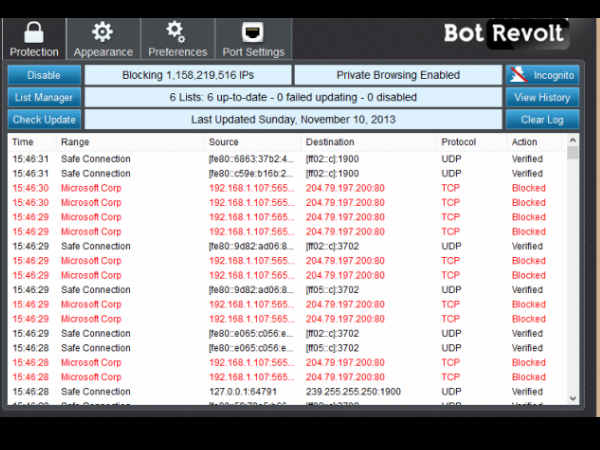Screen dimensions: 600x450
Task: Click destination 239.255.255.250:1900
Action: pyautogui.click(x=353, y=391)
